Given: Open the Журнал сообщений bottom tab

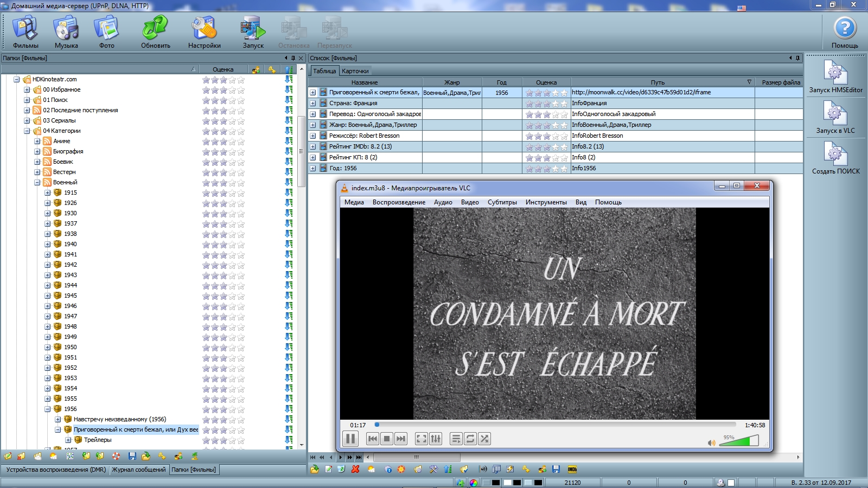Looking at the screenshot, I should tap(139, 470).
